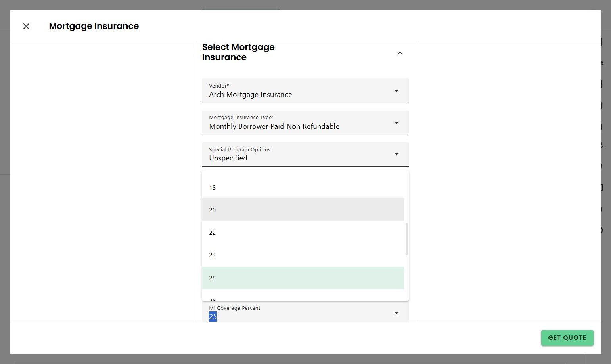Open the Unspecified special program field
This screenshot has width=611, height=364.
(x=228, y=158)
